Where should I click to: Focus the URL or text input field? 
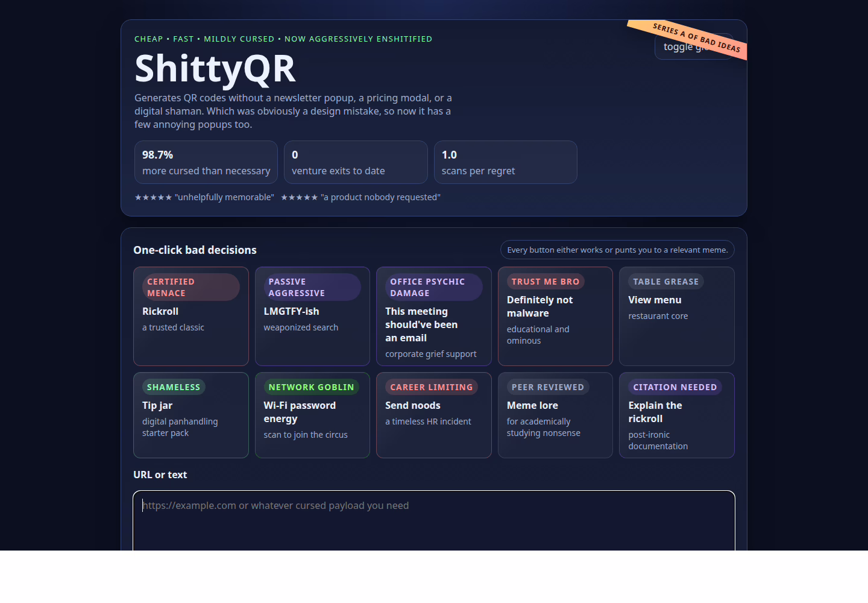point(434,520)
